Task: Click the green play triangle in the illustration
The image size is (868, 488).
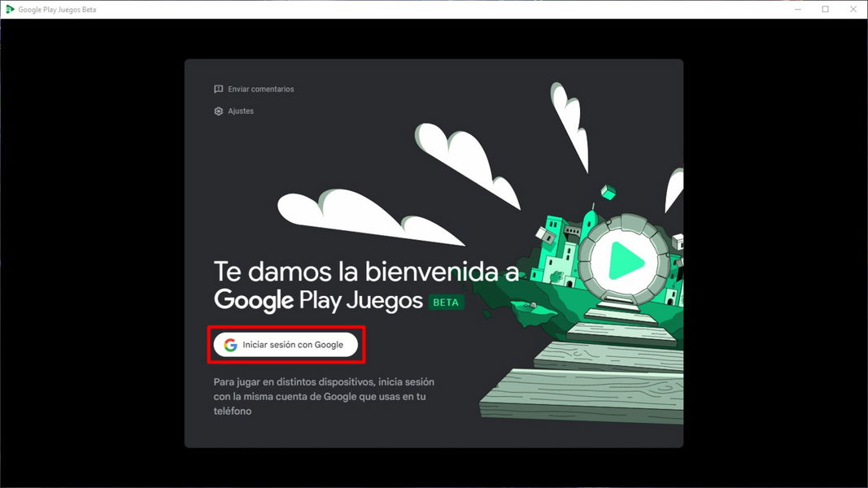Action: pyautogui.click(x=626, y=261)
